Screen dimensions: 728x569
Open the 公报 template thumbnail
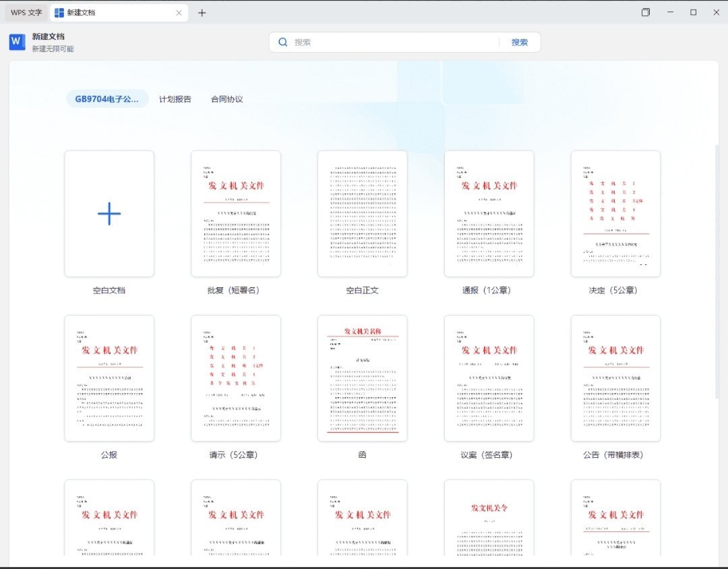pyautogui.click(x=109, y=378)
